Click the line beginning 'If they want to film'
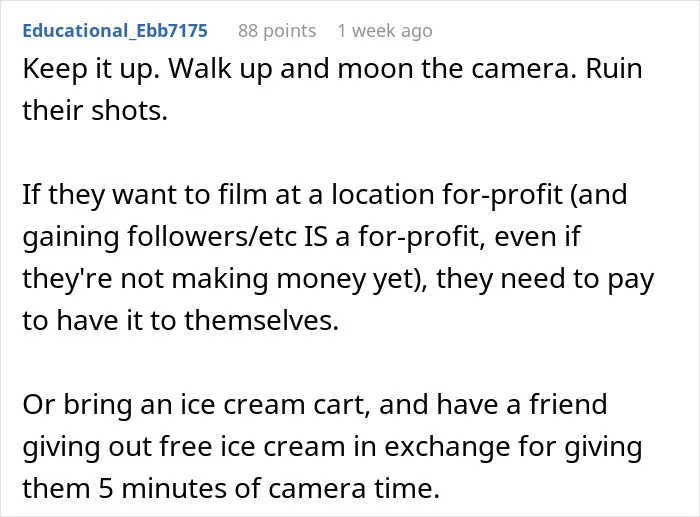Screen dimensions: 700x517 click(325, 195)
